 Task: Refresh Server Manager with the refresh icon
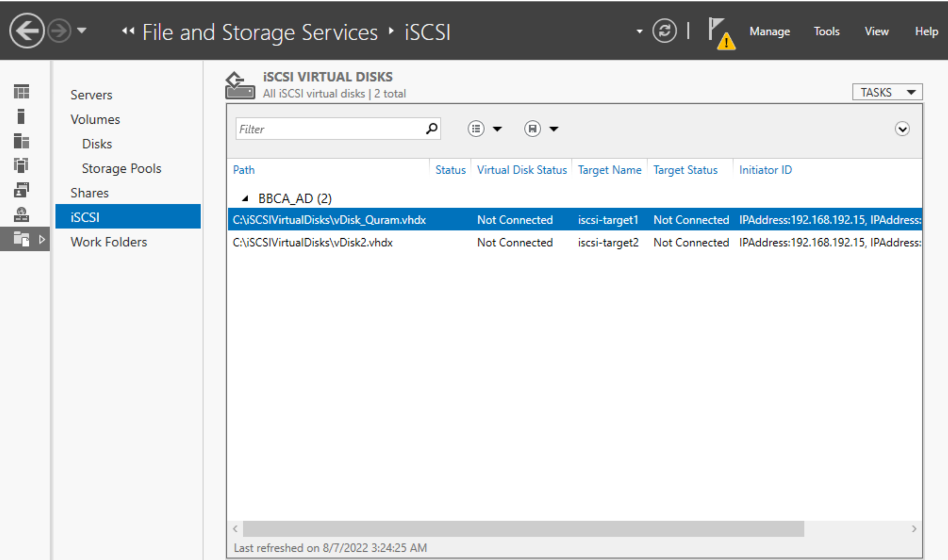pos(664,31)
